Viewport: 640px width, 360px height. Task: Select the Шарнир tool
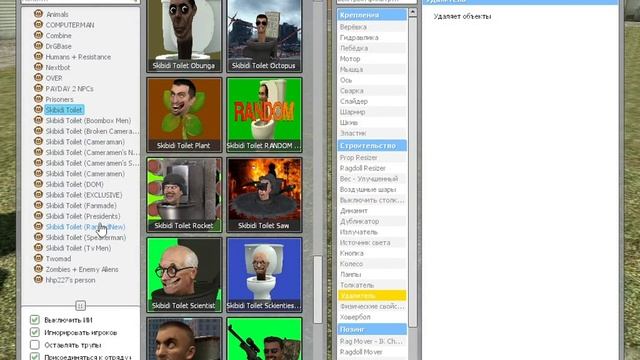coord(372,112)
